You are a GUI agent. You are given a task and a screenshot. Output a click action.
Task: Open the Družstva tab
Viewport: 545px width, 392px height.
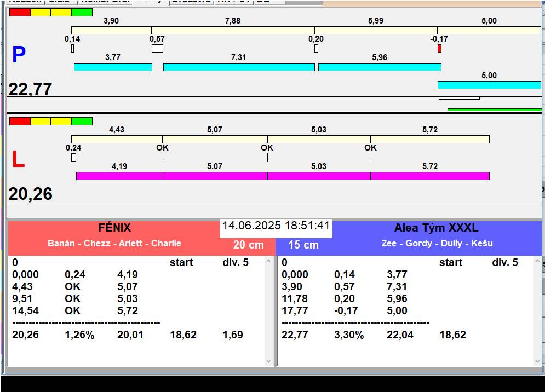(191, 2)
